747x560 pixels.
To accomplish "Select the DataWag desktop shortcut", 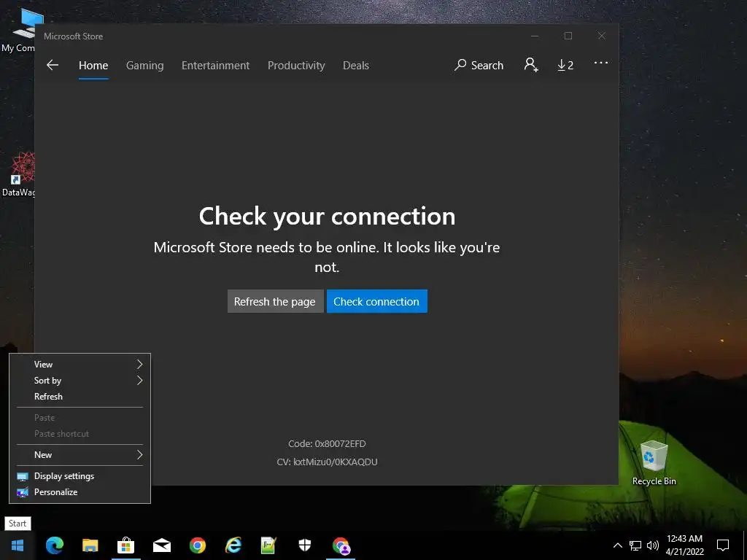I will pos(18,174).
